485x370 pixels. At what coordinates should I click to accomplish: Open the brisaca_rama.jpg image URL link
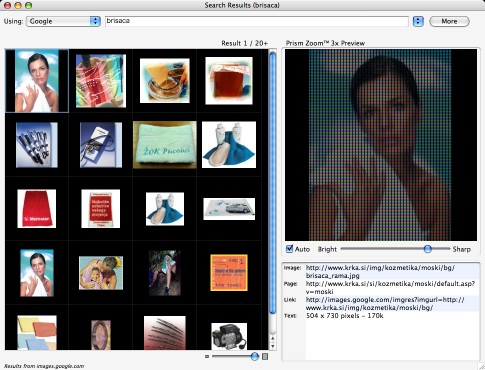click(x=380, y=272)
